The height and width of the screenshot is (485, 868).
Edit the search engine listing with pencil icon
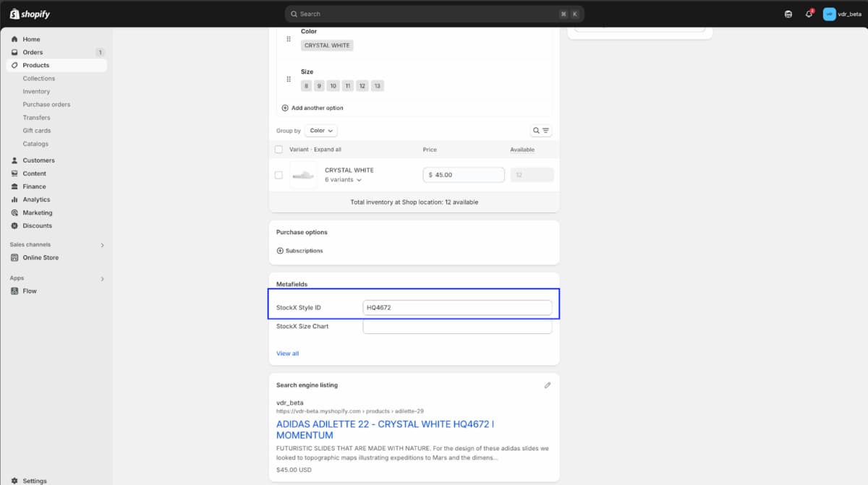pyautogui.click(x=548, y=385)
